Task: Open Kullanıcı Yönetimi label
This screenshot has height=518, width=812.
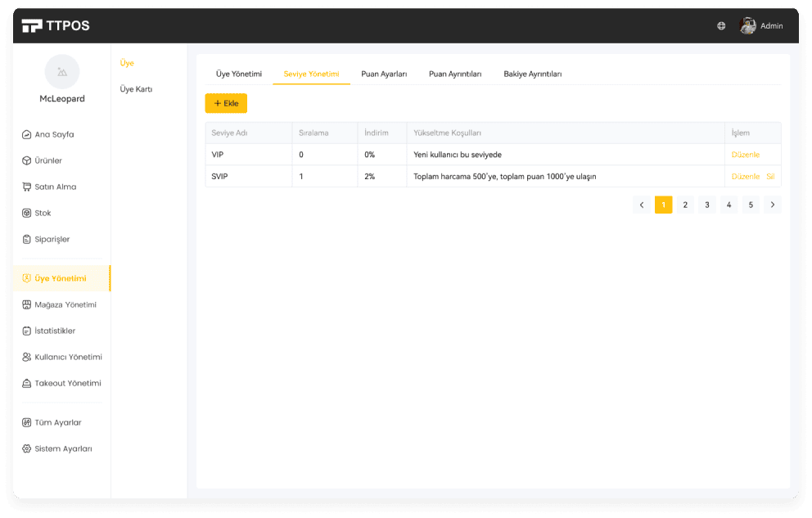Action: 69,357
